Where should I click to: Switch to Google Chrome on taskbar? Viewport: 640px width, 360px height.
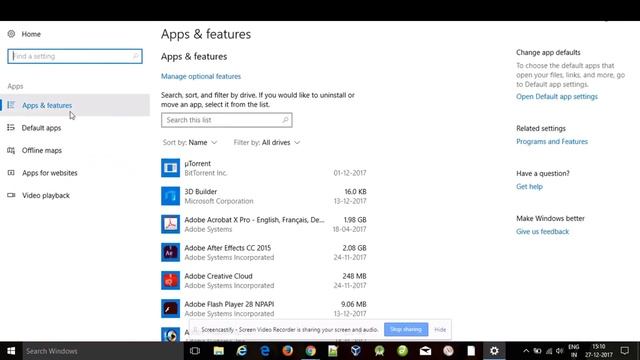coord(311,351)
